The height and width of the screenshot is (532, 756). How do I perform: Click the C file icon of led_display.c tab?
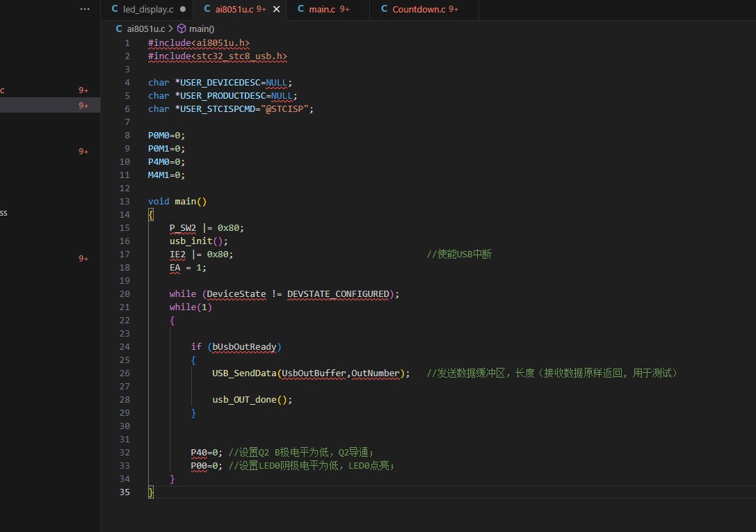pos(115,9)
